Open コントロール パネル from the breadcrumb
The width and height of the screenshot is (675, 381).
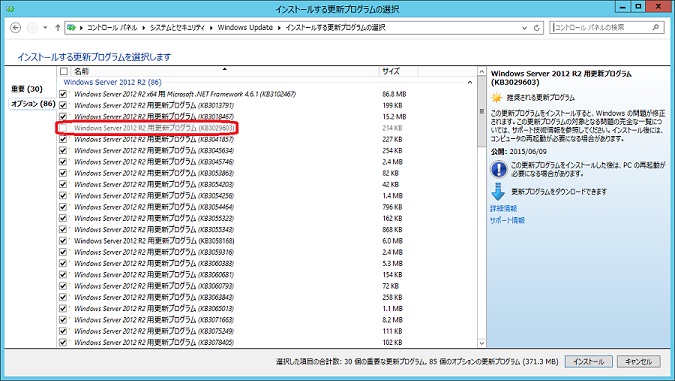[112, 28]
